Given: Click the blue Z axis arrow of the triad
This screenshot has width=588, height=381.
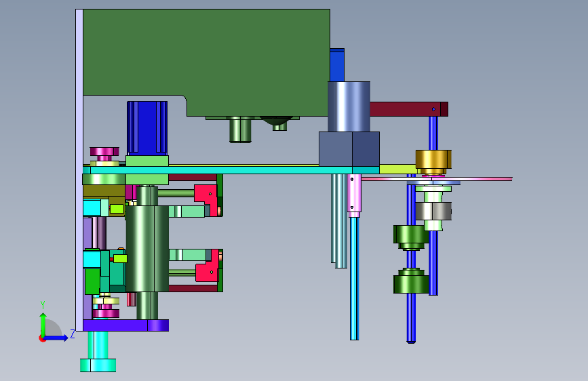Looking at the screenshot, I should tap(56, 338).
